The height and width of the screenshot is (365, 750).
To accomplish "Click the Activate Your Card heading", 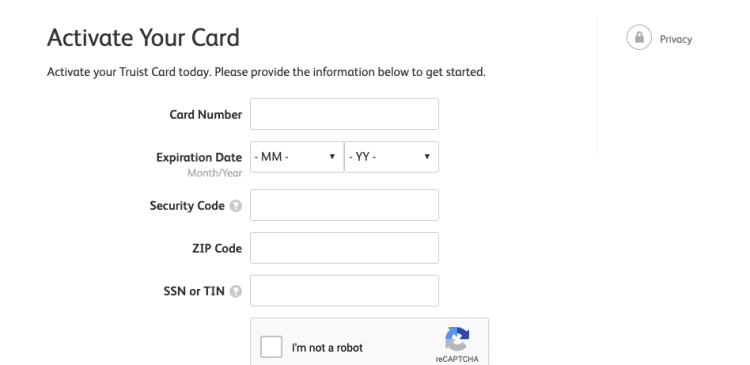I will 143,38.
